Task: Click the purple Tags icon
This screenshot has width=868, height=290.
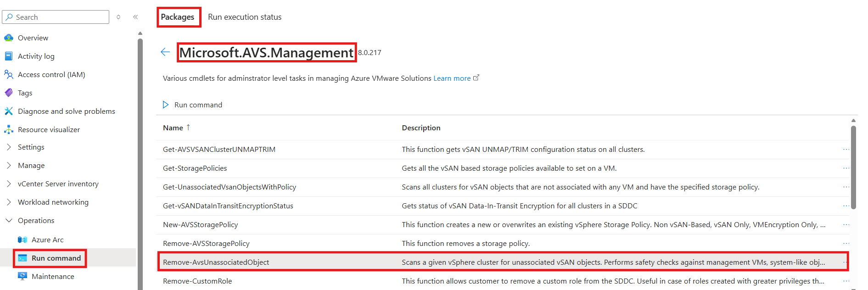Action: pyautogui.click(x=9, y=93)
